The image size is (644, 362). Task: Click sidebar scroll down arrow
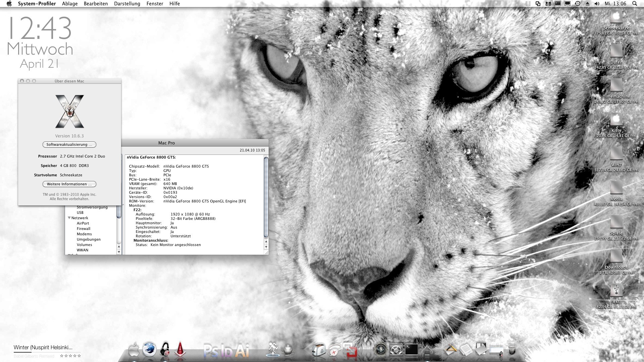(x=119, y=252)
